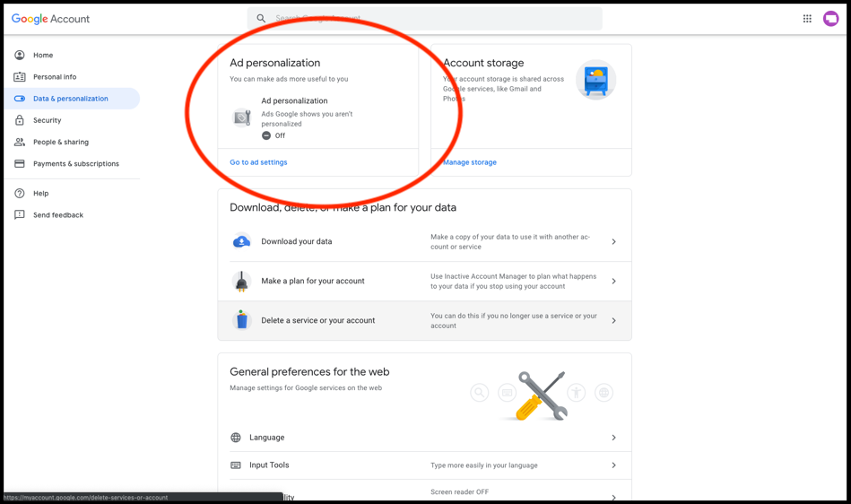Image resolution: width=851 pixels, height=504 pixels.
Task: Click 'Use Inactive Account Manager' description text
Action: click(x=514, y=281)
